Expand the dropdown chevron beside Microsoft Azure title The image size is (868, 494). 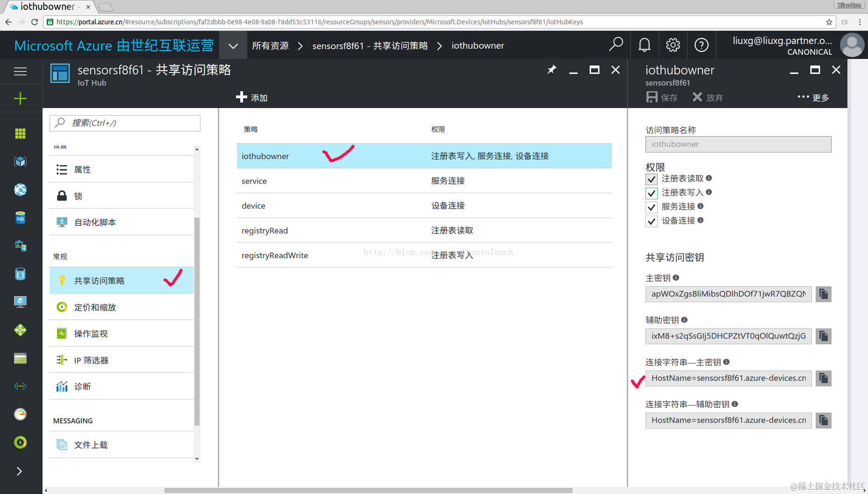pyautogui.click(x=233, y=45)
